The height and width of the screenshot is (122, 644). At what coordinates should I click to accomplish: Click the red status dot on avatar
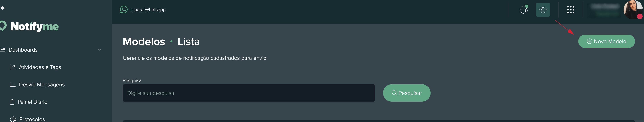pos(640,17)
